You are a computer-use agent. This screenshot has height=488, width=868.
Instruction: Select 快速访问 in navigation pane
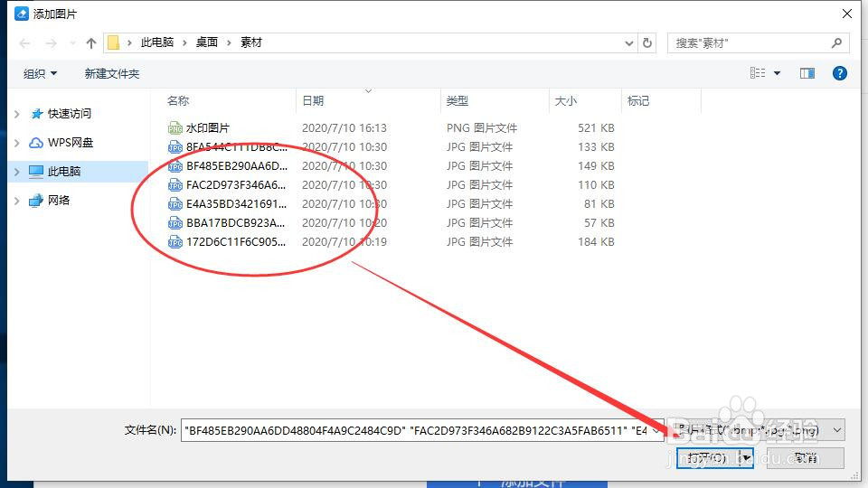[69, 114]
